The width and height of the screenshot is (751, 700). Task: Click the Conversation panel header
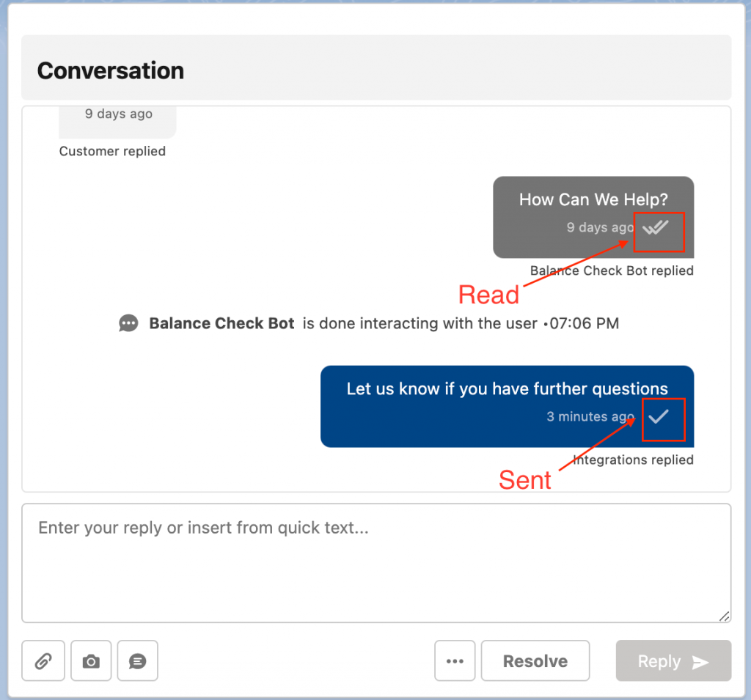(x=111, y=71)
